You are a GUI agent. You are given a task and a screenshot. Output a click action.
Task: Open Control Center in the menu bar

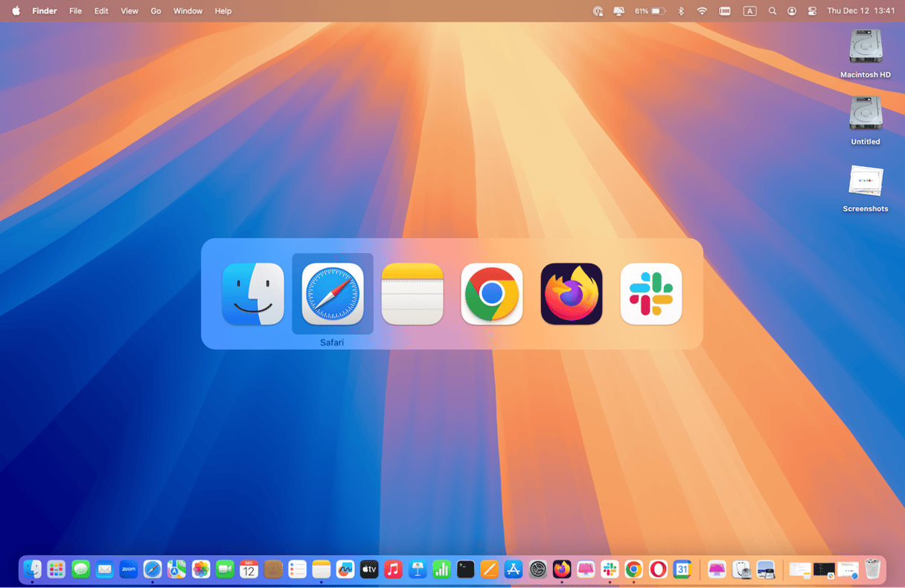point(812,11)
